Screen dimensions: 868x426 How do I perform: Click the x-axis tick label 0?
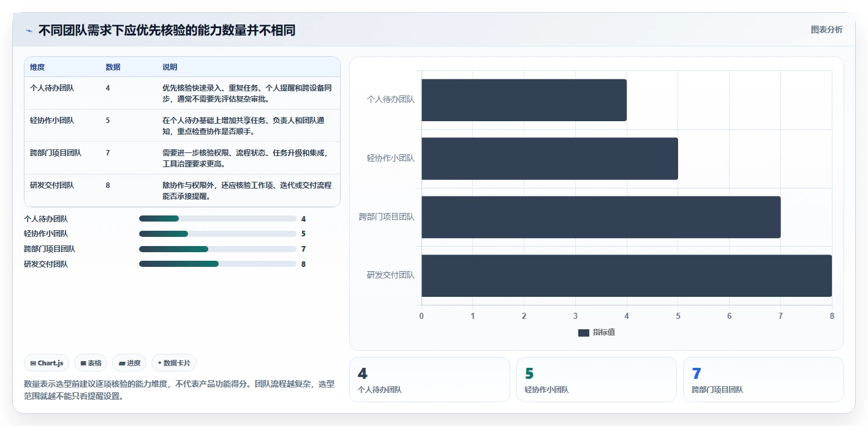421,316
